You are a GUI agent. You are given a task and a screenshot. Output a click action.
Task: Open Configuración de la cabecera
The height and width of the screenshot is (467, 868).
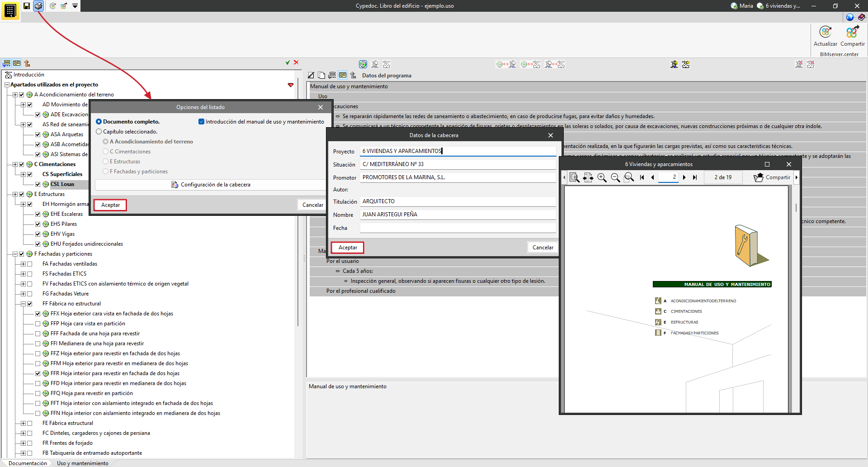point(211,185)
